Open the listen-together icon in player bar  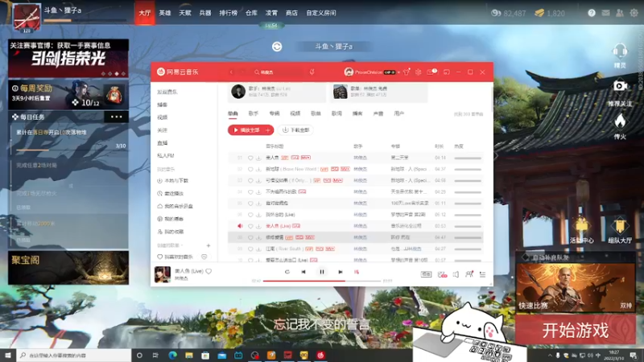click(469, 274)
